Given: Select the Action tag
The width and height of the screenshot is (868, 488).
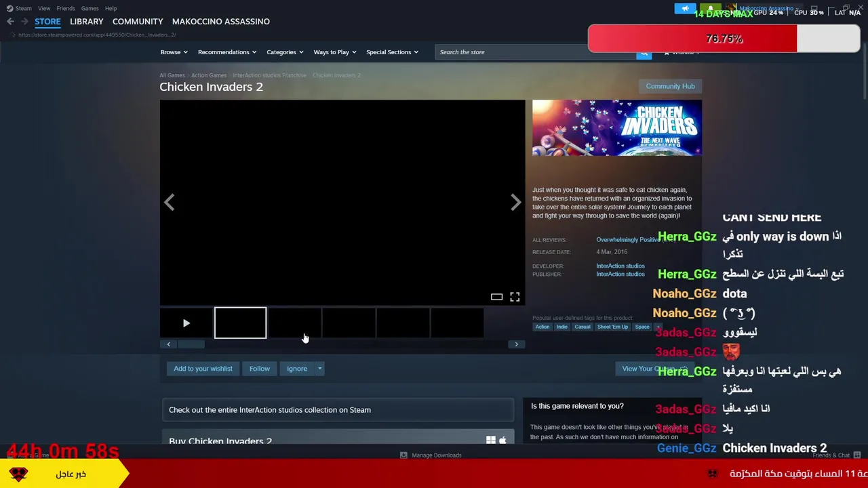Looking at the screenshot, I should (542, 327).
